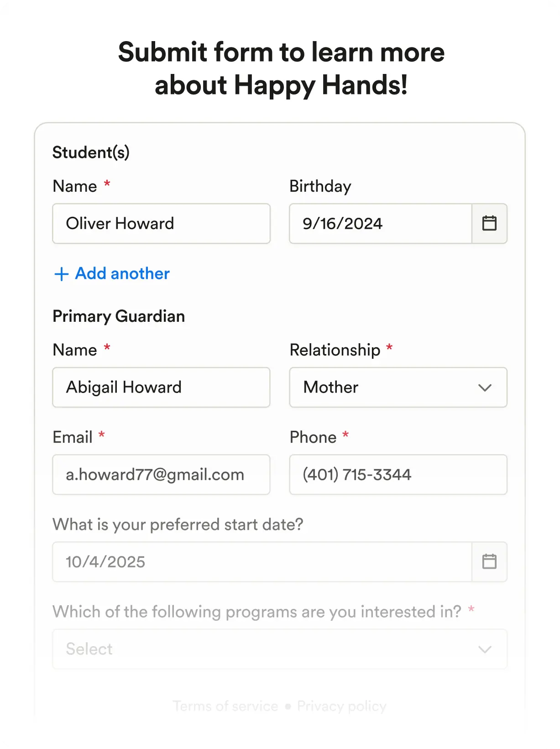Viewport: 560px width, 749px height.
Task: Click the plus icon beside Add another
Action: tap(61, 274)
